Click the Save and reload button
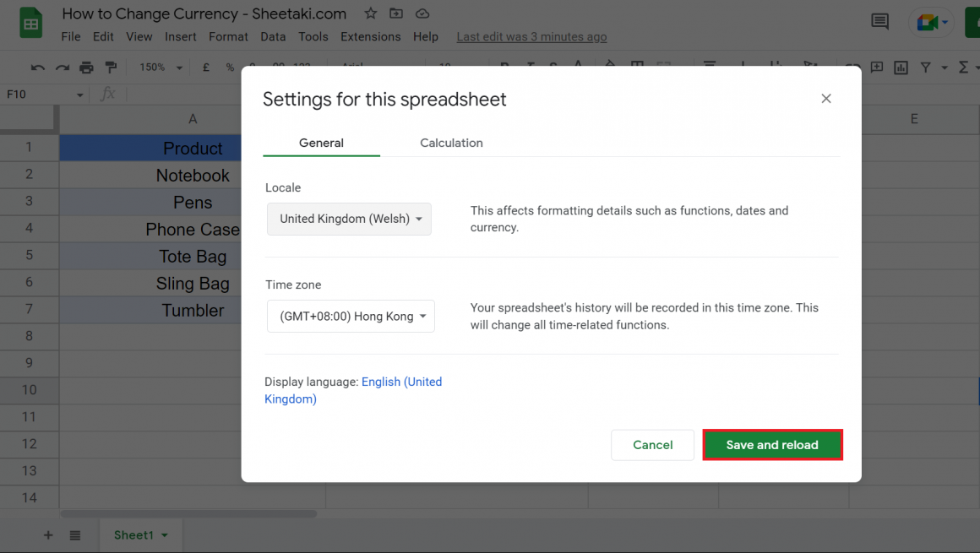980x553 pixels. (x=772, y=444)
